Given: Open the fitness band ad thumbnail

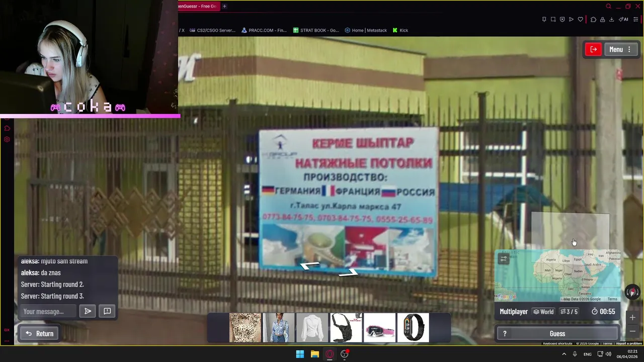Looking at the screenshot, I should click(413, 327).
